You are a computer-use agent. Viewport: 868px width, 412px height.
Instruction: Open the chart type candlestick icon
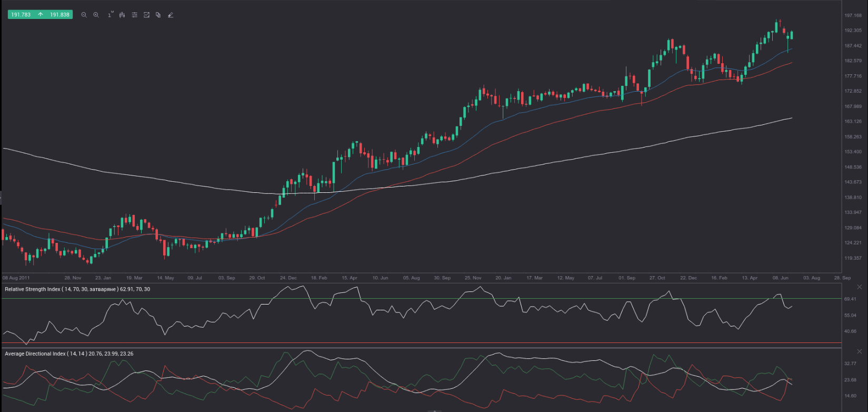click(x=122, y=15)
